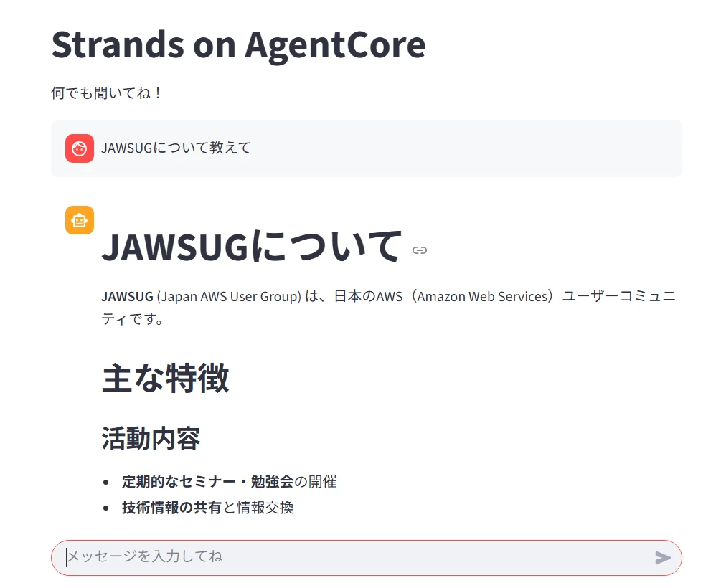Image resolution: width=721 pixels, height=588 pixels.
Task: Click the 何でも聞いてね！ caption text
Action: coord(107,93)
